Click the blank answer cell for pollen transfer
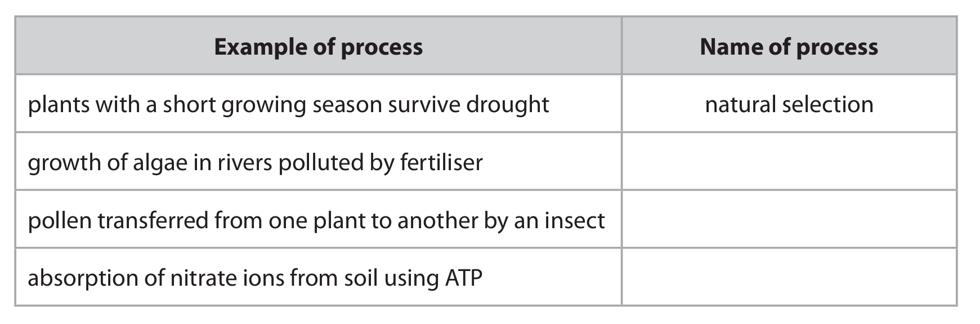 [x=789, y=220]
